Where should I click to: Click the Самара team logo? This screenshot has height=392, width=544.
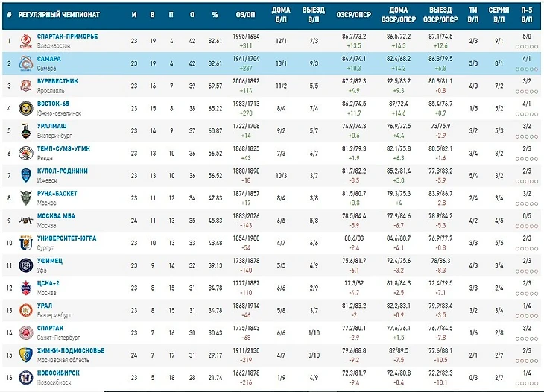25,63
